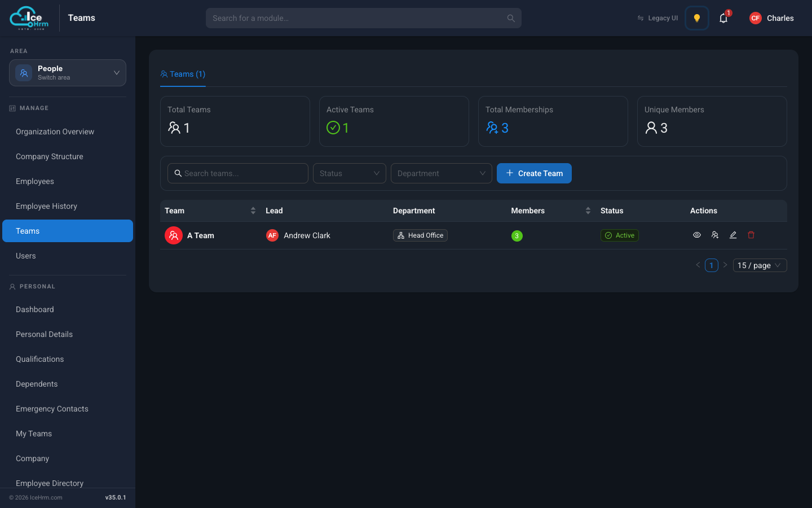Click the Total Memberships icon
This screenshot has width=812, height=508.
(492, 128)
